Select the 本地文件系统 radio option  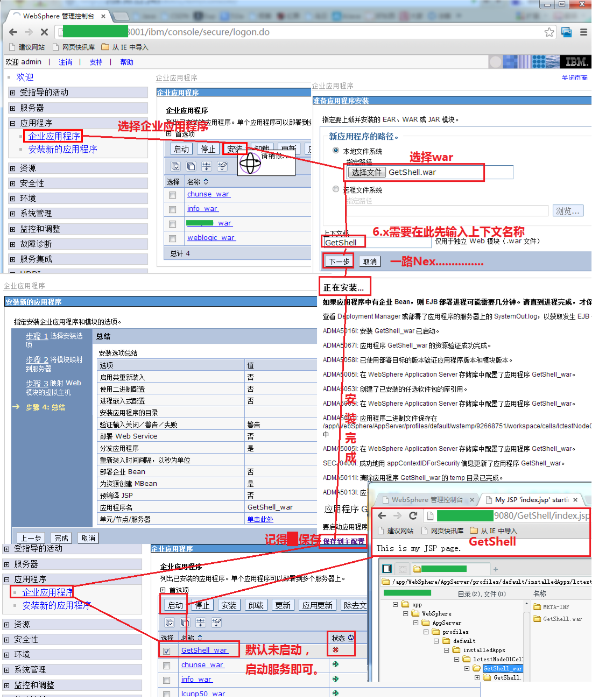(x=336, y=151)
